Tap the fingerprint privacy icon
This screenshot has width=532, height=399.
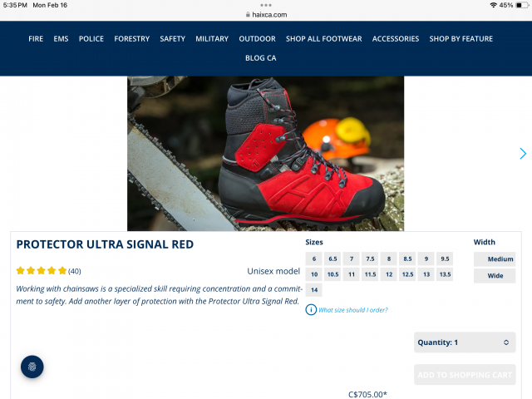tap(32, 367)
